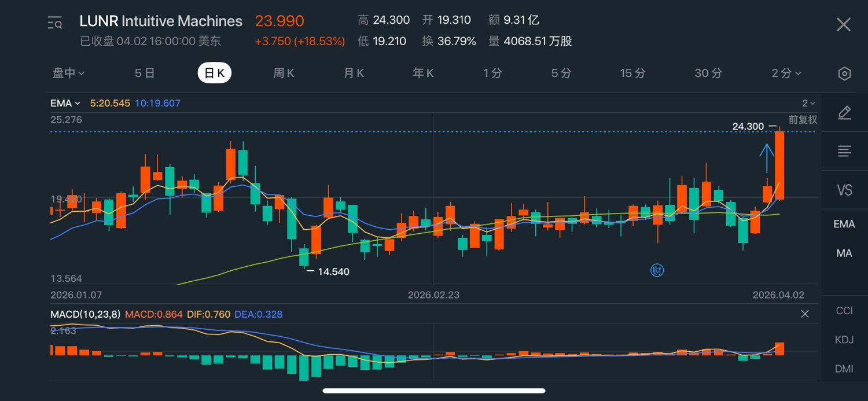Open the stock search list icon

(x=55, y=23)
